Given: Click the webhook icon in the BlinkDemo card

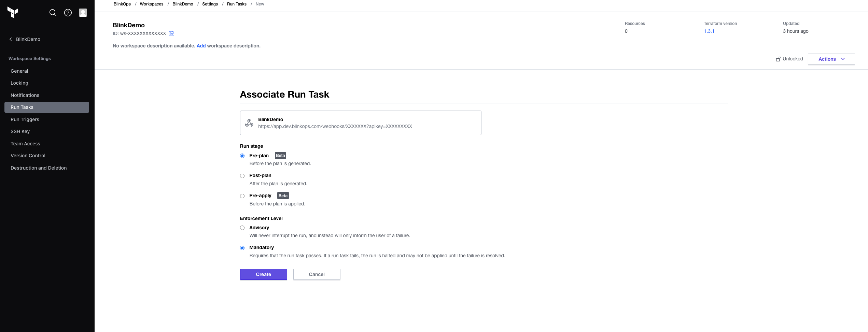Looking at the screenshot, I should 249,122.
